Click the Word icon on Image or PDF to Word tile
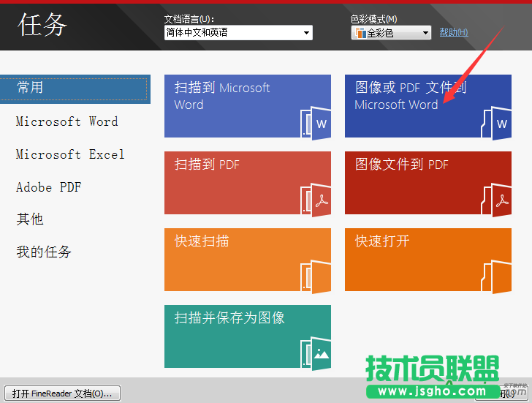This screenshot has width=532, height=403. point(496,124)
